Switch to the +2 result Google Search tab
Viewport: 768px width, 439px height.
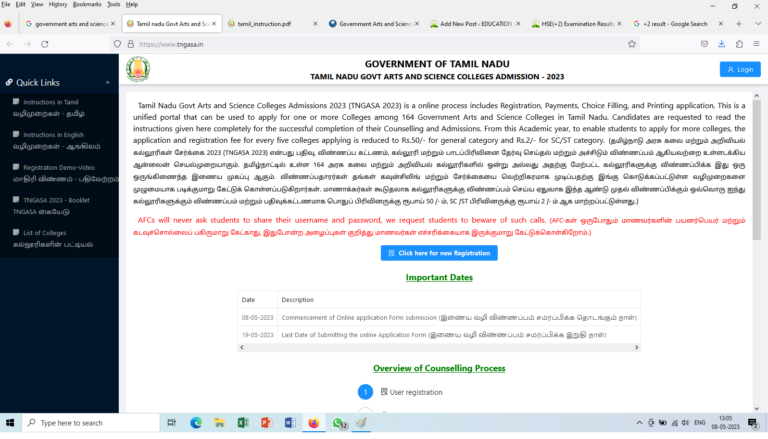tap(669, 22)
